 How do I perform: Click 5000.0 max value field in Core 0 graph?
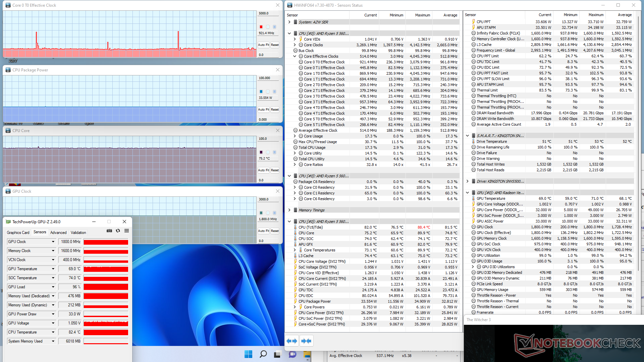(268, 13)
